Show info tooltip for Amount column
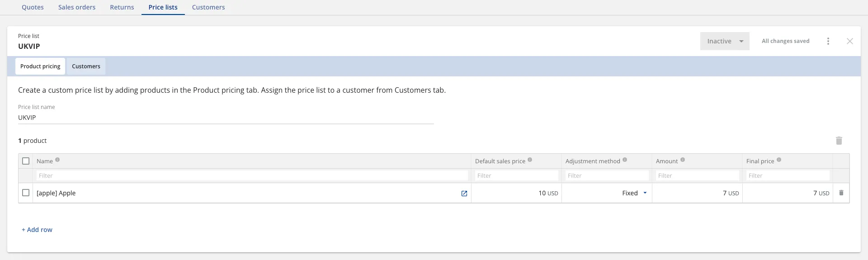Image resolution: width=868 pixels, height=260 pixels. 683,160
